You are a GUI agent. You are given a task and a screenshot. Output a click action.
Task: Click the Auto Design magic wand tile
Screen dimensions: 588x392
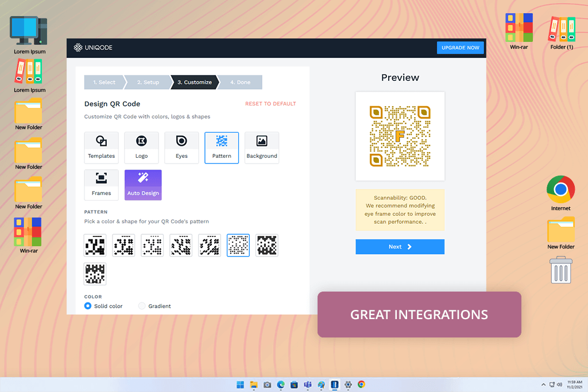click(143, 185)
